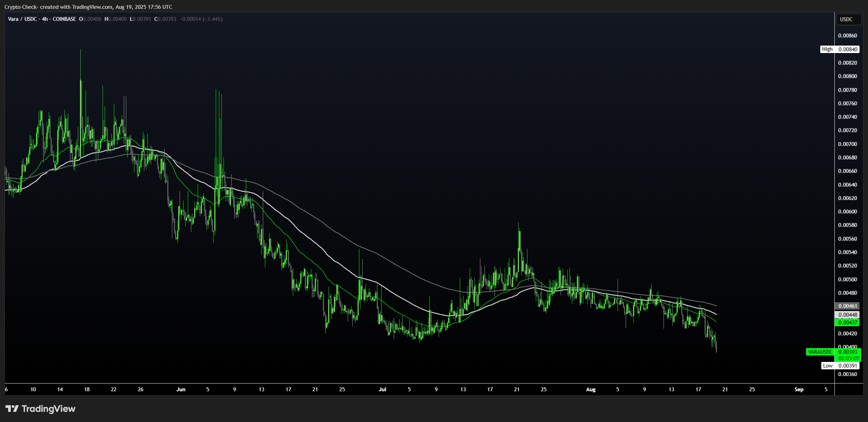Click the 0.00800 price scale value

tap(847, 76)
